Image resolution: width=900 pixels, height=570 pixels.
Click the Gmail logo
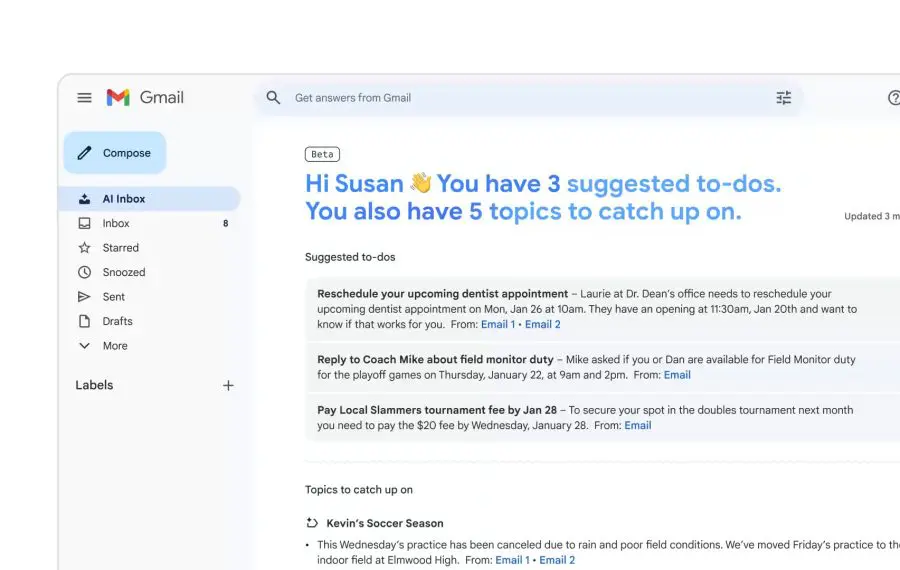coord(145,98)
